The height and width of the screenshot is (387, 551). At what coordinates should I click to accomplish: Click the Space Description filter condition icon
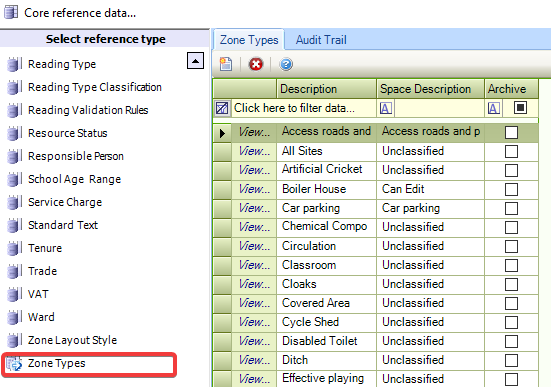coord(385,108)
